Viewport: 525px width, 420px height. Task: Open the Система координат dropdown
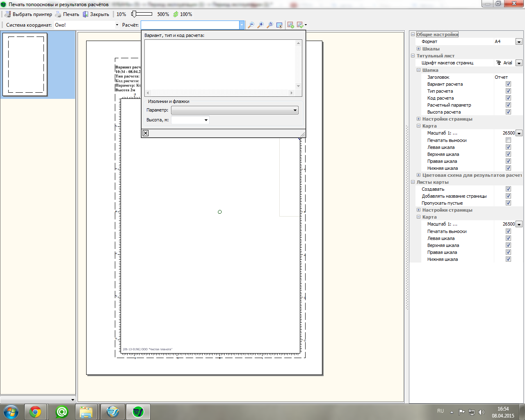(117, 25)
